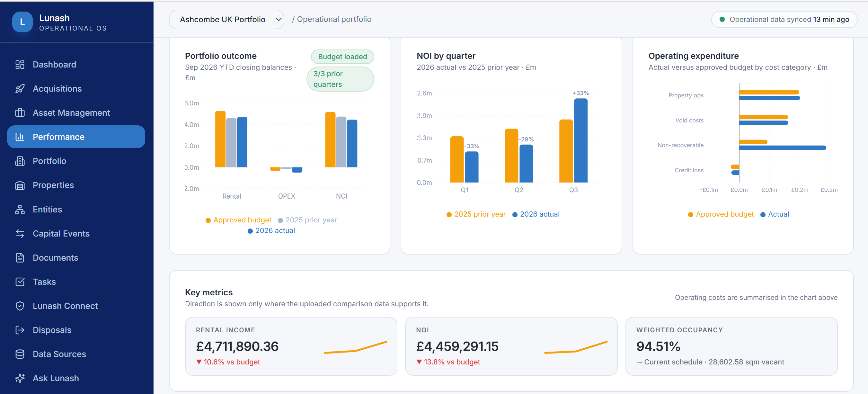The image size is (868, 394).
Task: Toggle Approved budget legend in Portfolio outcome
Action: click(x=238, y=220)
